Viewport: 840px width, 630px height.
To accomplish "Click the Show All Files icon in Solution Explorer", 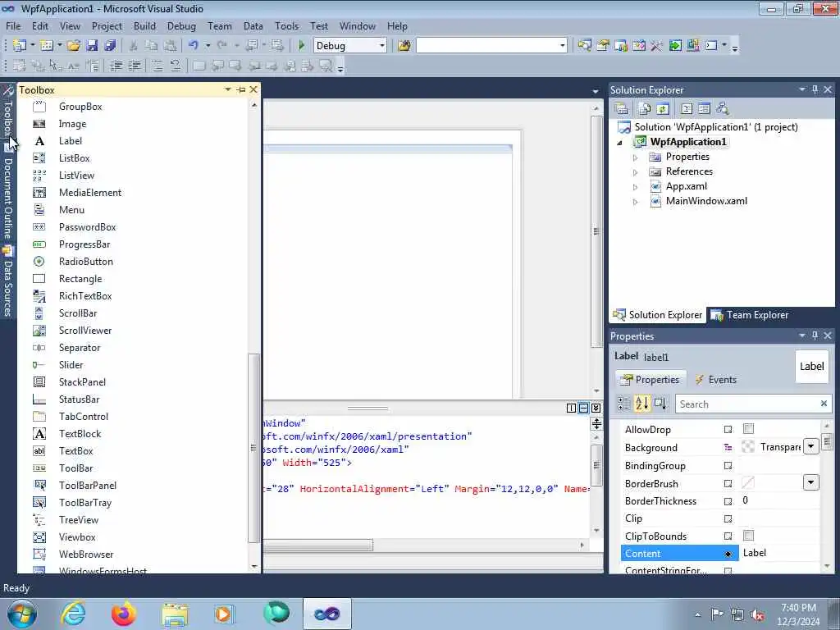I will pyautogui.click(x=645, y=109).
